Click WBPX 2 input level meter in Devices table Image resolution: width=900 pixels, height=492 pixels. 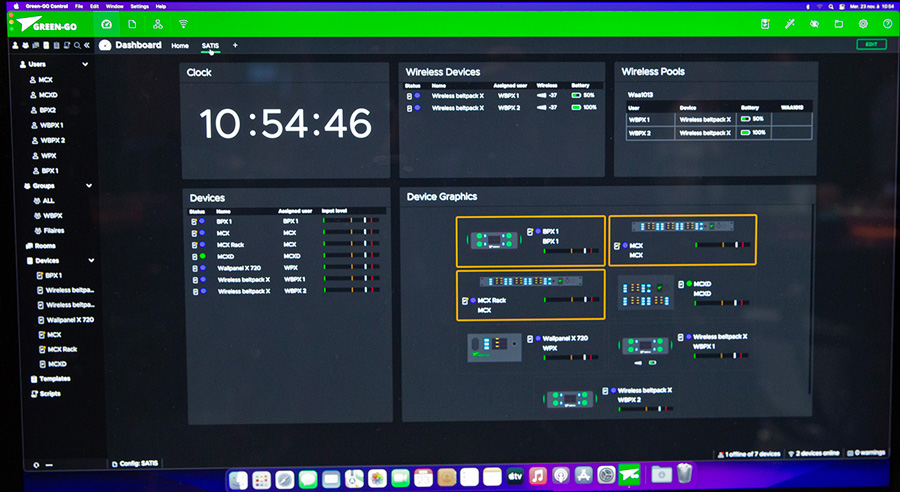pyautogui.click(x=351, y=290)
